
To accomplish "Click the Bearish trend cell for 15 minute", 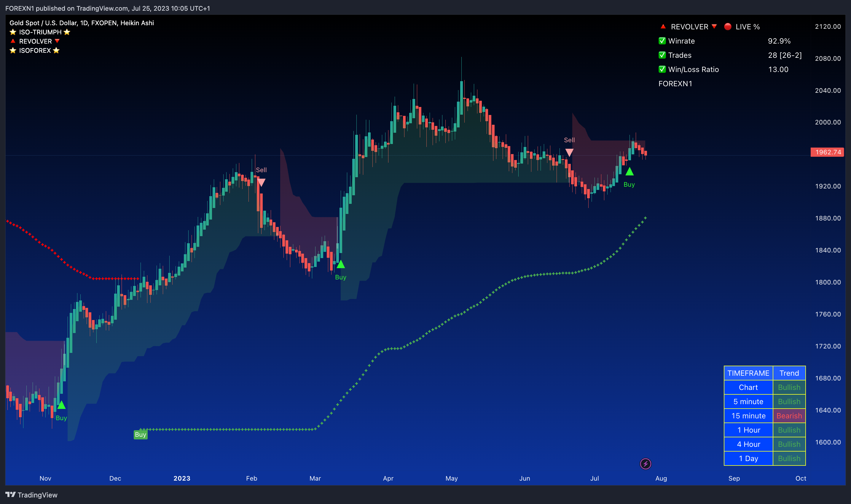I will click(789, 416).
